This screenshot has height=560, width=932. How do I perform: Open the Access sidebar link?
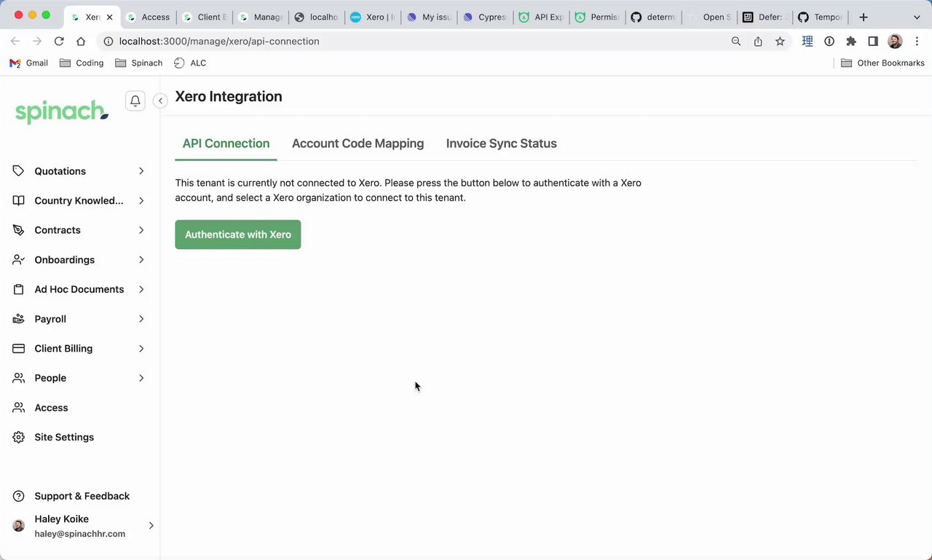tap(51, 408)
